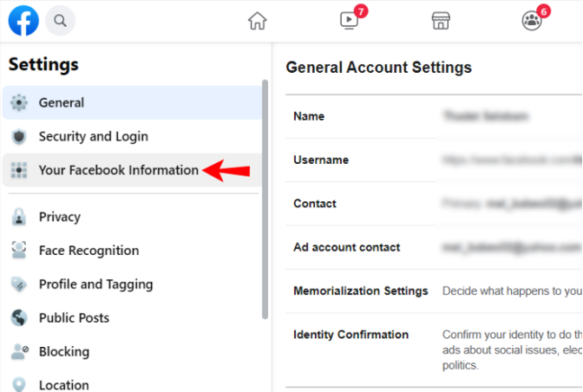Click the Facebook logo
Image resolution: width=583 pixels, height=392 pixels.
click(x=23, y=21)
